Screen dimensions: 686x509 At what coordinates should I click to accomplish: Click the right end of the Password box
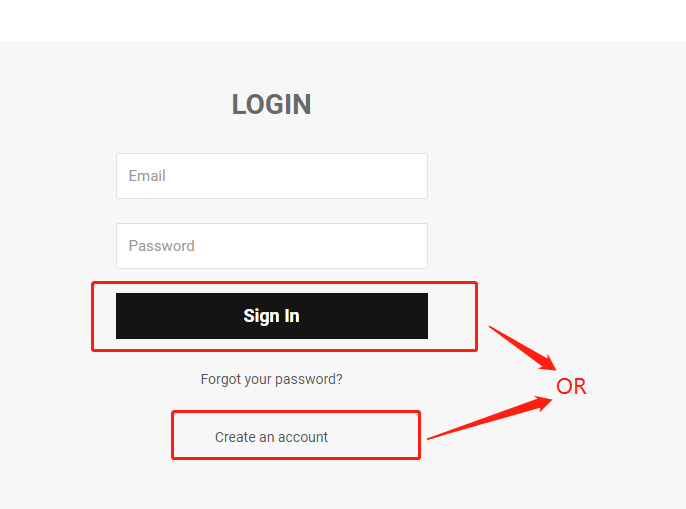pyautogui.click(x=418, y=246)
